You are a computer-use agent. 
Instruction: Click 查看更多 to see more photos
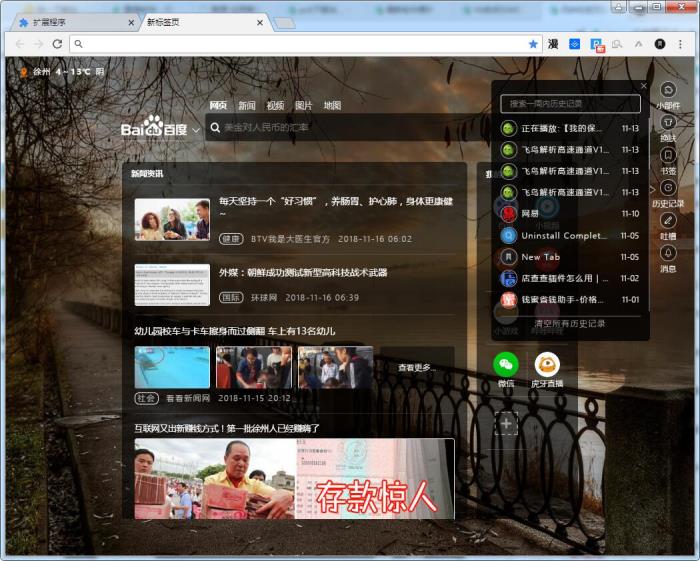click(417, 367)
